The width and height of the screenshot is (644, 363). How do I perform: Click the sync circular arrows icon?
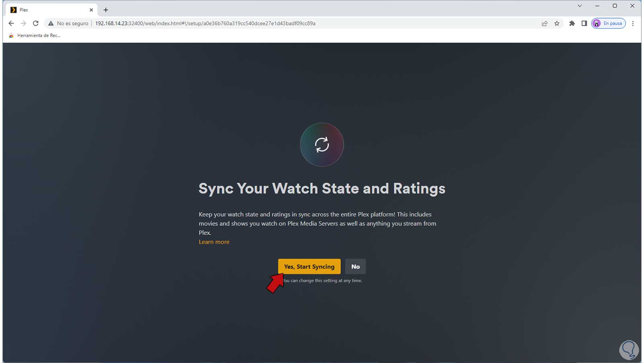tap(322, 144)
